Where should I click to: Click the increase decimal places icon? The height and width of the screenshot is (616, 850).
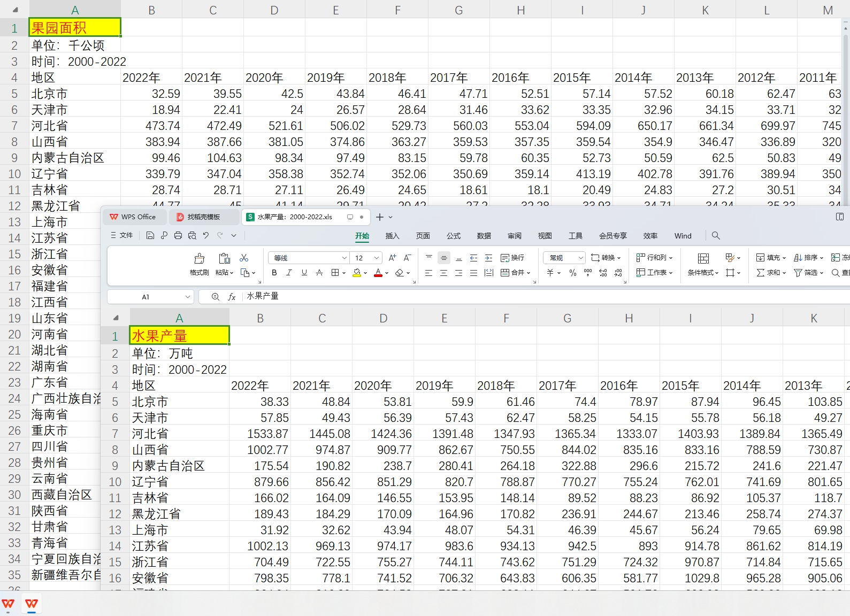coord(603,273)
